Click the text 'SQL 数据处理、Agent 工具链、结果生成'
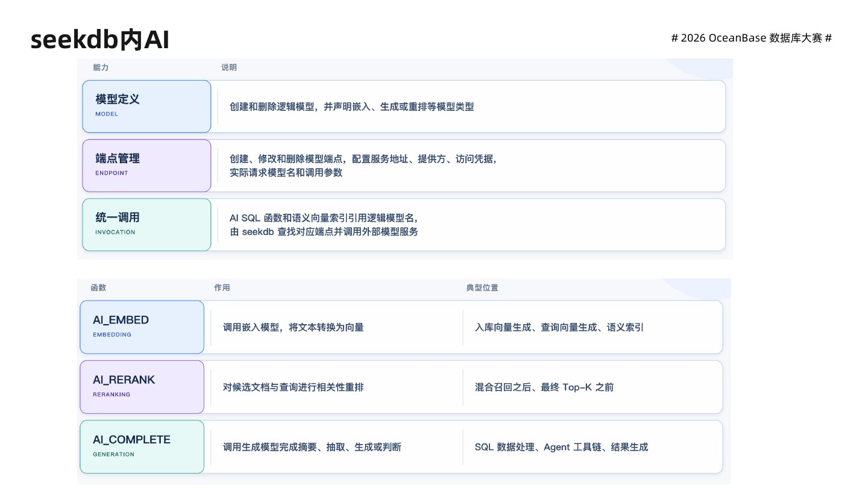Viewport: 868px width, 488px height. (561, 446)
